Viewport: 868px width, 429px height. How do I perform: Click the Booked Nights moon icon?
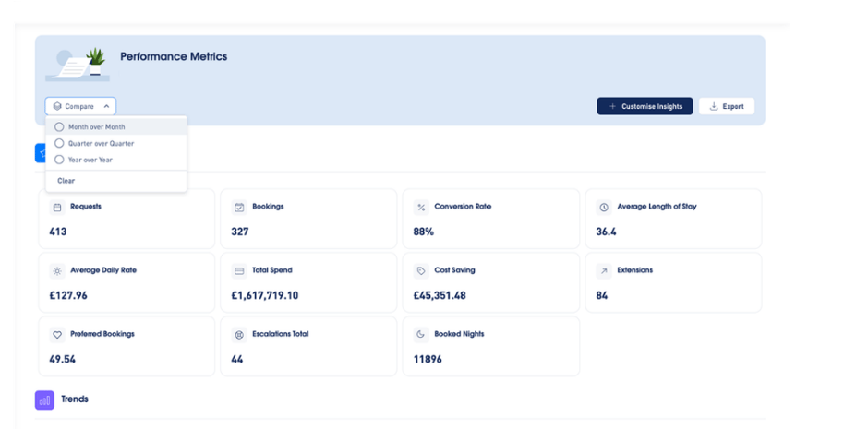click(421, 335)
